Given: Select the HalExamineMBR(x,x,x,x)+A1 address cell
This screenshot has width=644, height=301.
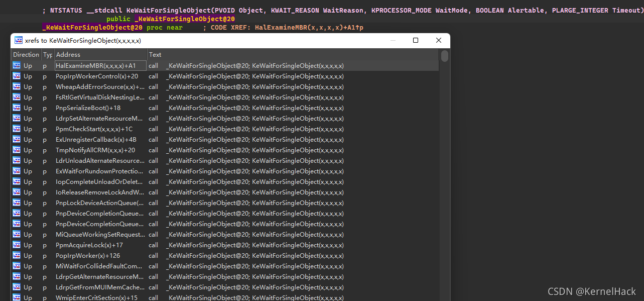Looking at the screenshot, I should [100, 65].
